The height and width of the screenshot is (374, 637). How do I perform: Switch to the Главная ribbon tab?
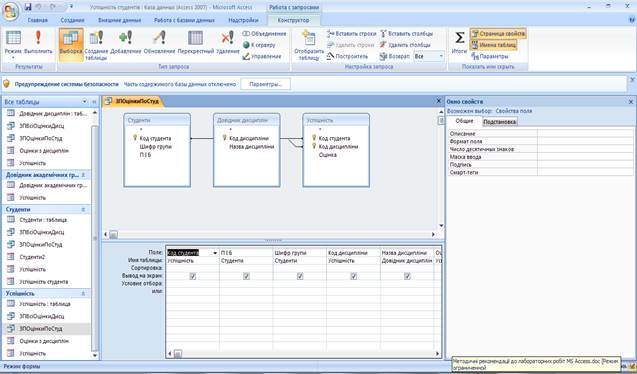tap(38, 20)
